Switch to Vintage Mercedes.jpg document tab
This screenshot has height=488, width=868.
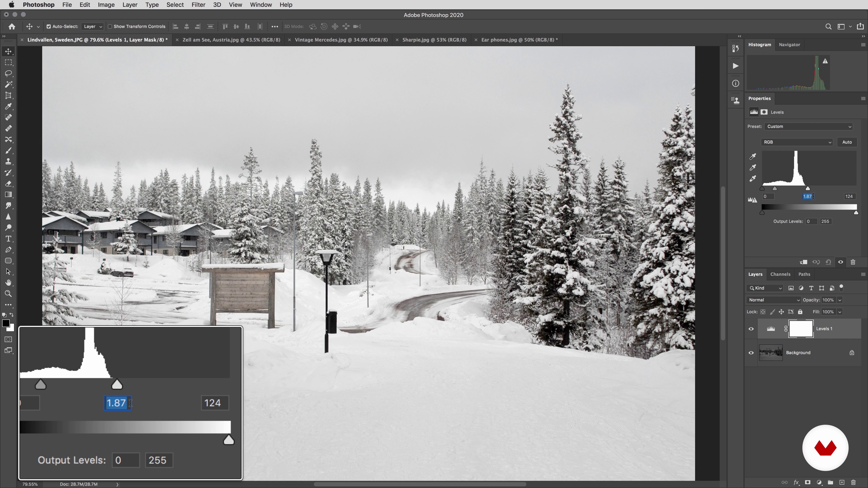[341, 40]
